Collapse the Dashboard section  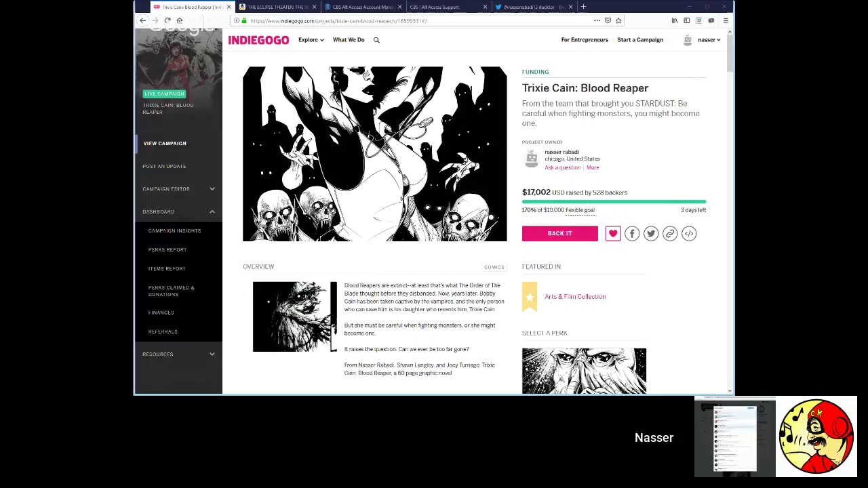click(212, 212)
